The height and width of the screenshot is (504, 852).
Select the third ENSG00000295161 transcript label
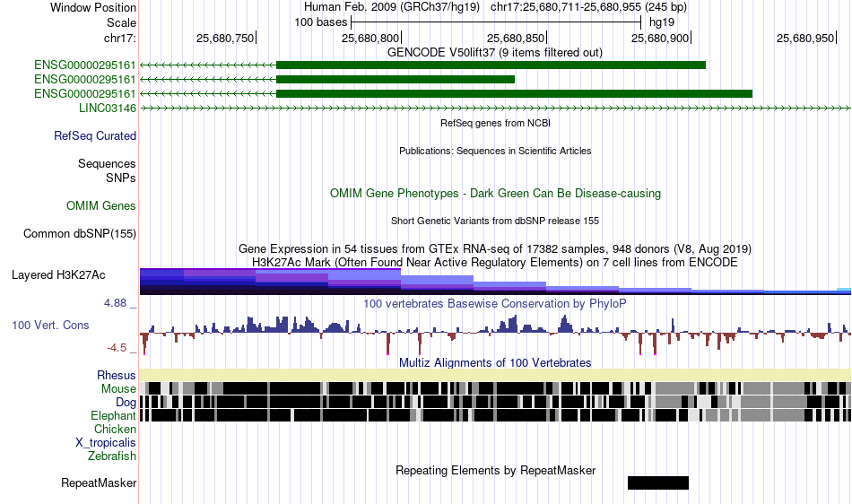85,93
